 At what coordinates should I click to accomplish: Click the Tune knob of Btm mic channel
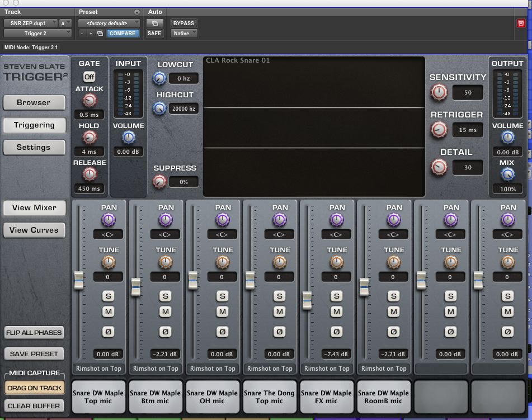(x=166, y=262)
